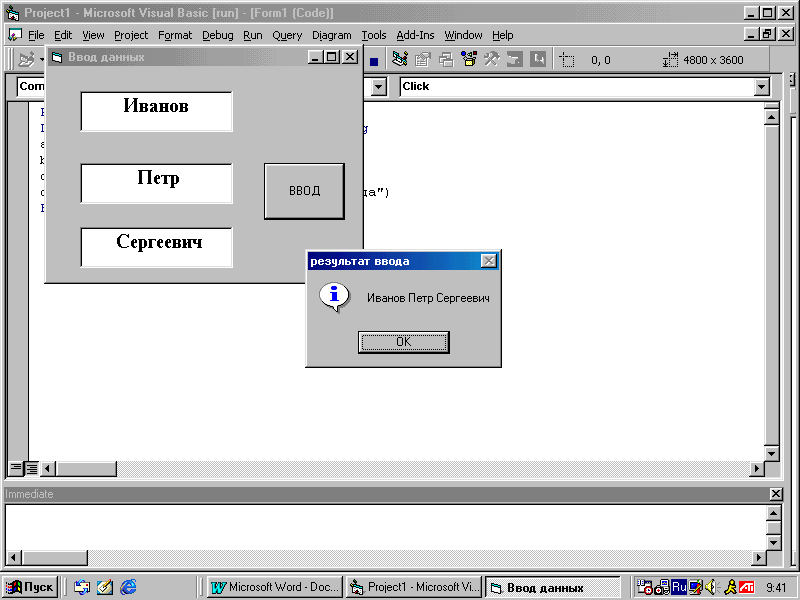Launch Internet Explorer from quick launch
The image size is (800, 600).
[128, 587]
